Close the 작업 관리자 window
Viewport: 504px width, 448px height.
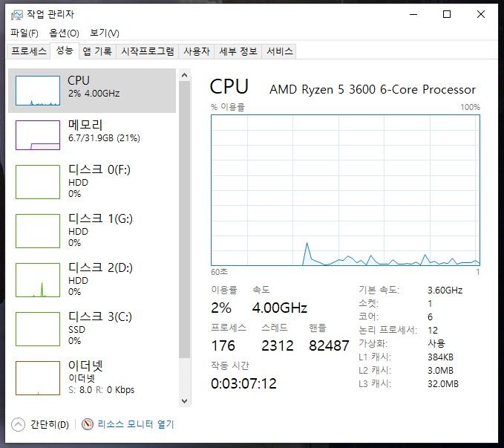click(481, 14)
